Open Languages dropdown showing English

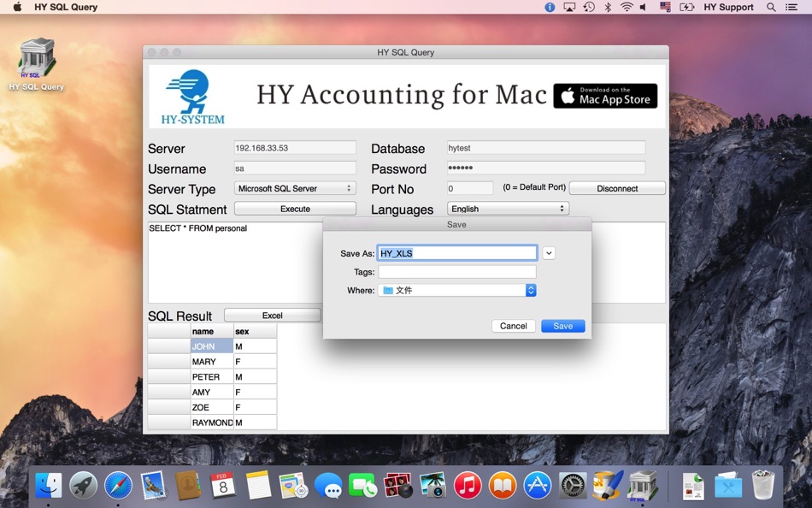click(508, 209)
